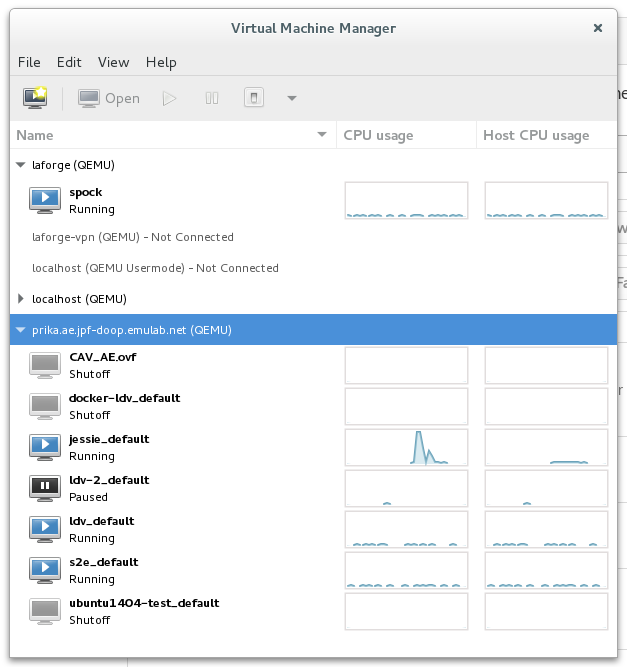Click the CAV_AE.ovf shutoff VM icon

[x=44, y=365]
